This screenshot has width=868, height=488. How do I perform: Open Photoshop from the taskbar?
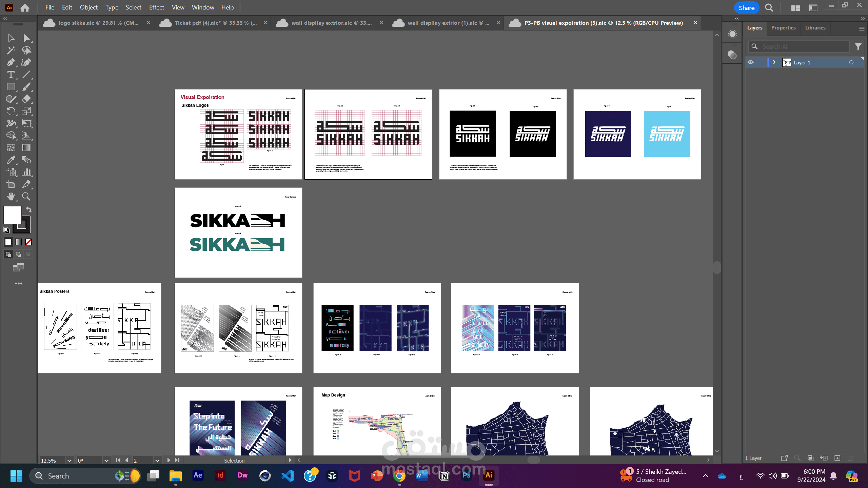coord(466,475)
